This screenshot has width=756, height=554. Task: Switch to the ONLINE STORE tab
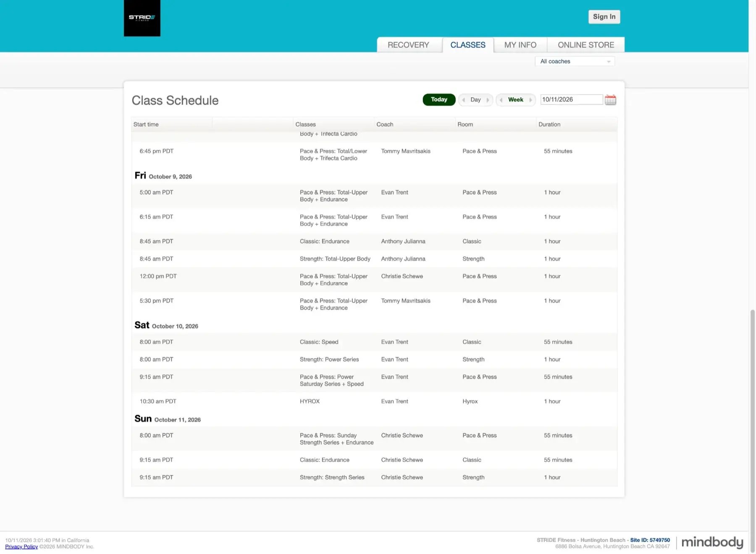pyautogui.click(x=586, y=45)
